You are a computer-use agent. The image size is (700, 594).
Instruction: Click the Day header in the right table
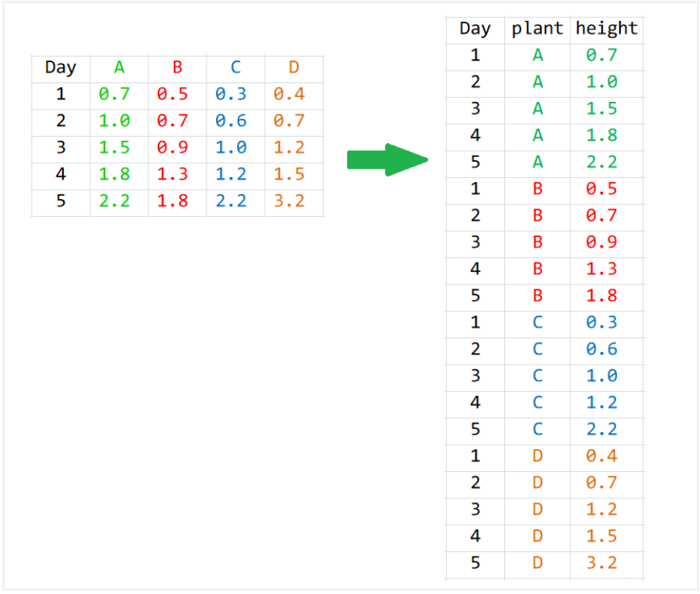(x=475, y=29)
